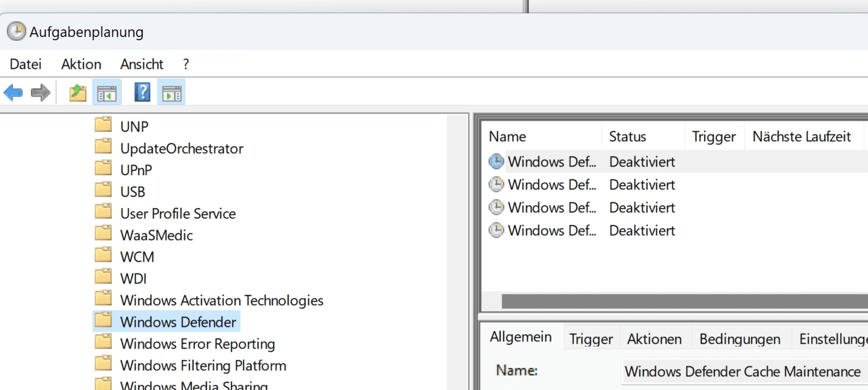868x390 pixels.
Task: Select the fourth Windows Def... task row
Action: pos(675,230)
